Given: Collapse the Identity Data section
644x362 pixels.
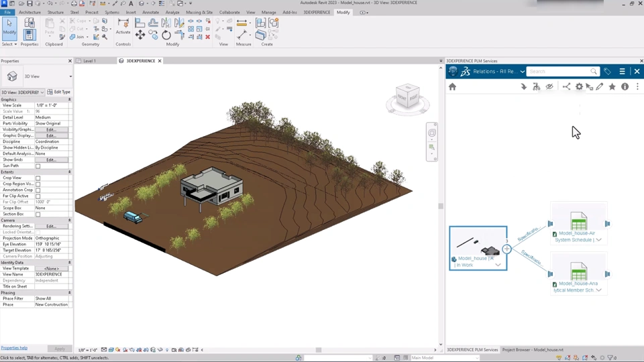Looking at the screenshot, I should [x=69, y=262].
